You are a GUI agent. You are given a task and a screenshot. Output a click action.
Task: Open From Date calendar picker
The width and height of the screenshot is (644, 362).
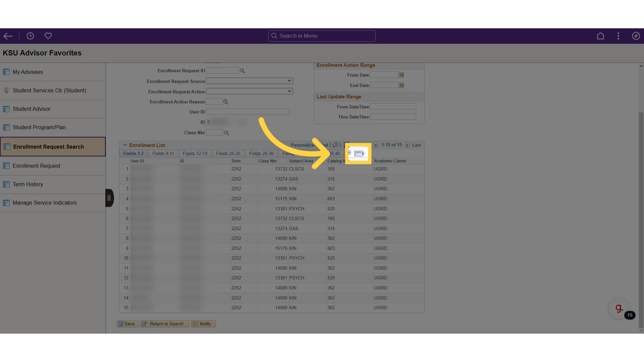(401, 75)
